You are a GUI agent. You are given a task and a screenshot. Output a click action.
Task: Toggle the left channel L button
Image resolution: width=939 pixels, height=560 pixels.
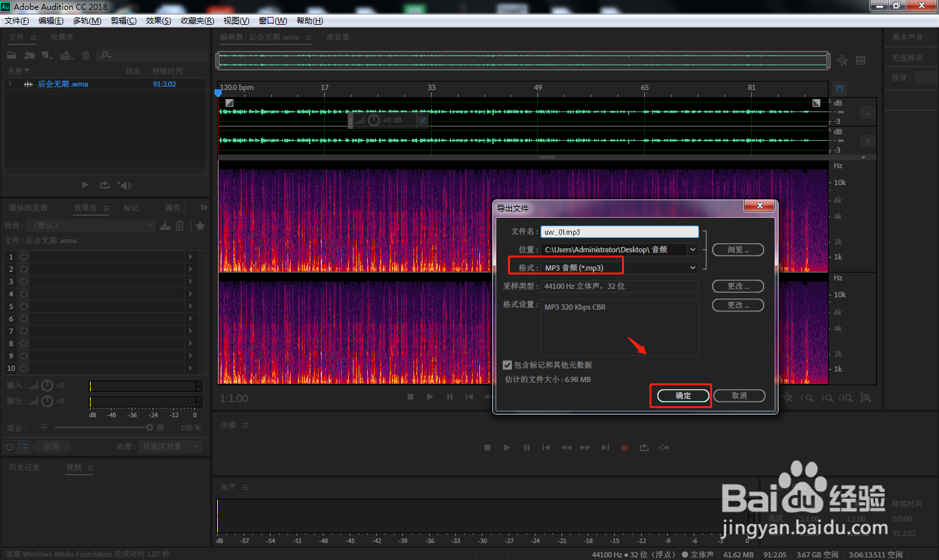(868, 113)
